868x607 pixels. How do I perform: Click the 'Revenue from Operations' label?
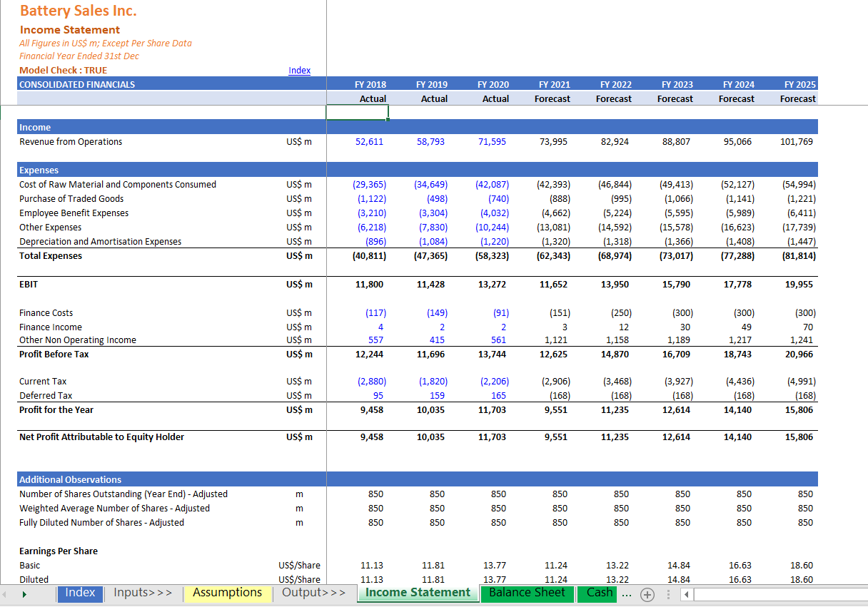71,142
